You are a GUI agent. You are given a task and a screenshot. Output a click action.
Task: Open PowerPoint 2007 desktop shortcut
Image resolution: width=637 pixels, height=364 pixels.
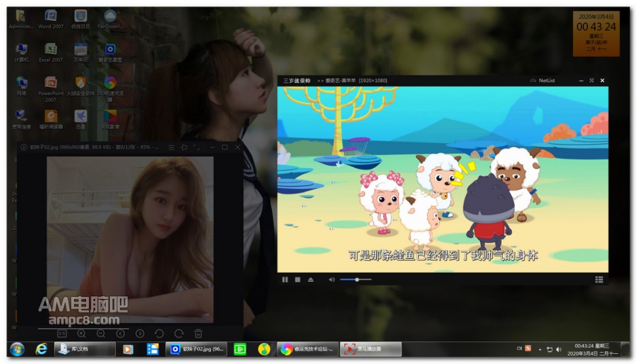point(51,89)
